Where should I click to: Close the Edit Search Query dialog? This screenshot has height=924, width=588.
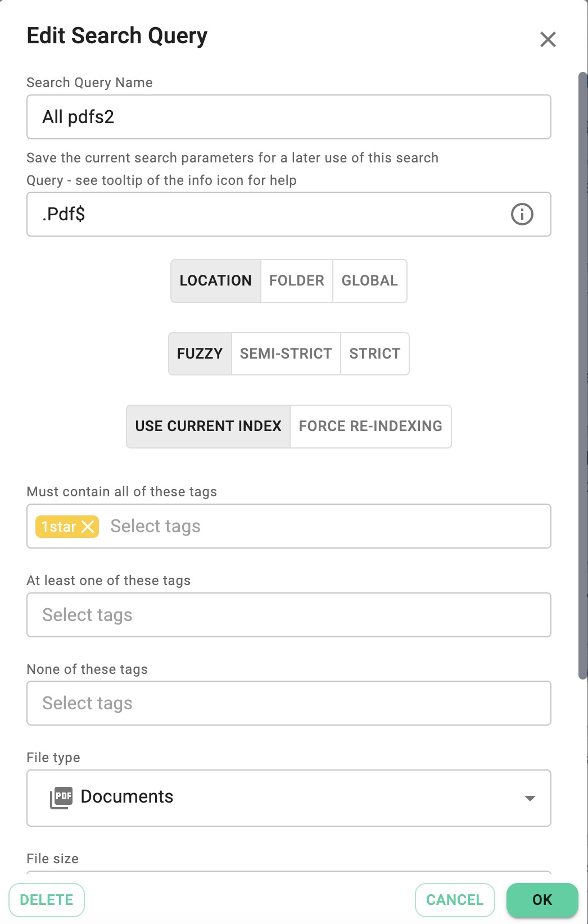click(x=548, y=38)
